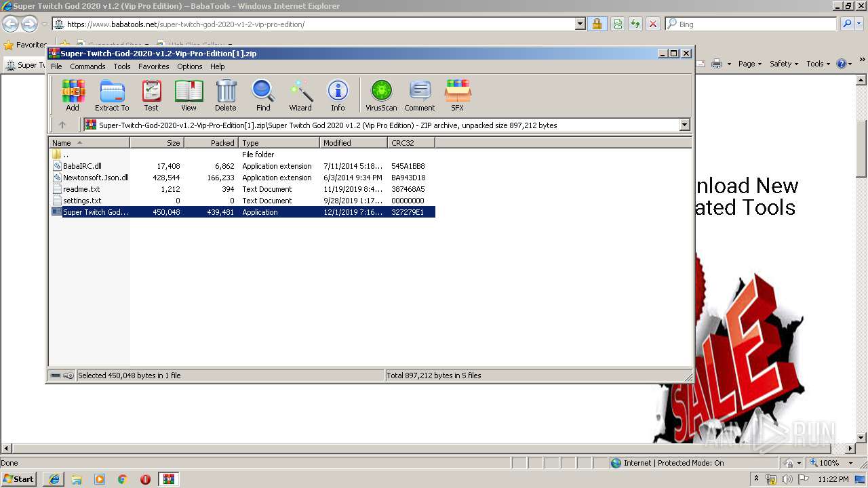Select the Super Twitch God application file

(x=242, y=212)
